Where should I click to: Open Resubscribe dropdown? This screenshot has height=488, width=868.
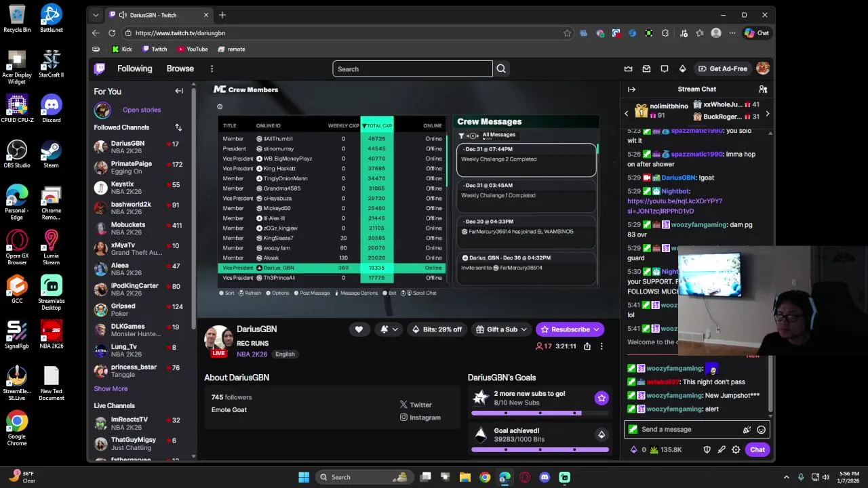570,329
